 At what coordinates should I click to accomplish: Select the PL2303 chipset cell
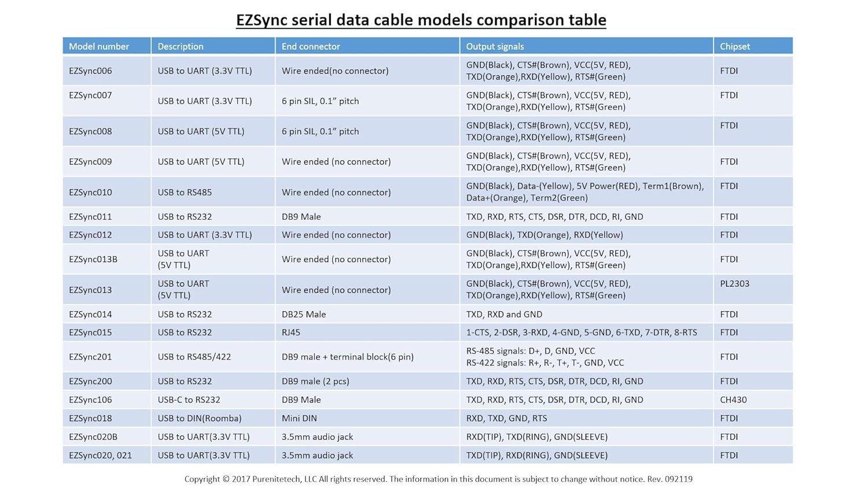click(734, 284)
